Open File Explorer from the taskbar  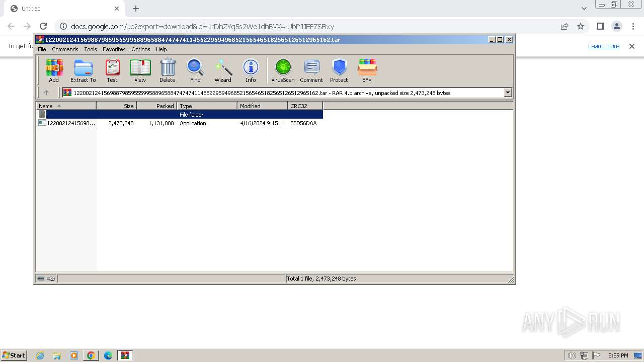pos(57,355)
